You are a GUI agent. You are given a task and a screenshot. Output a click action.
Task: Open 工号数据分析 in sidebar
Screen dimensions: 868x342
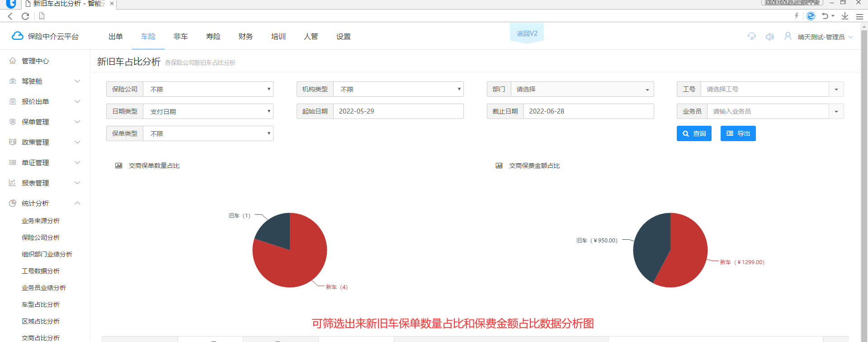[41, 271]
